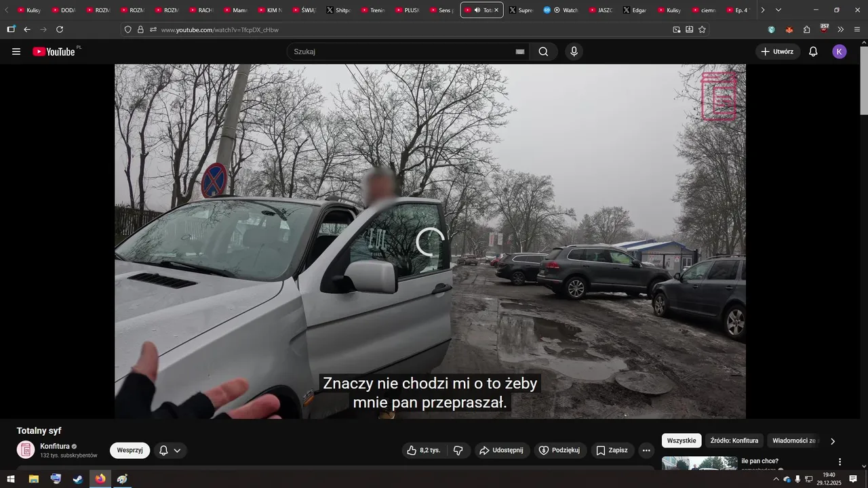Screen dimensions: 868x488
Task: Click the YouTube page vertical scrollbar
Action: pos(863,81)
